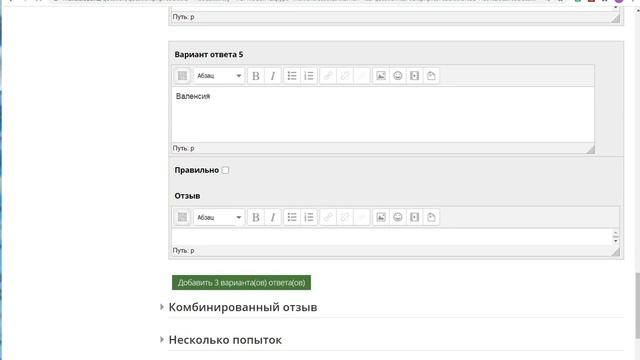The image size is (640, 360).
Task: Click in the Валенсия answer text area
Action: (382, 115)
